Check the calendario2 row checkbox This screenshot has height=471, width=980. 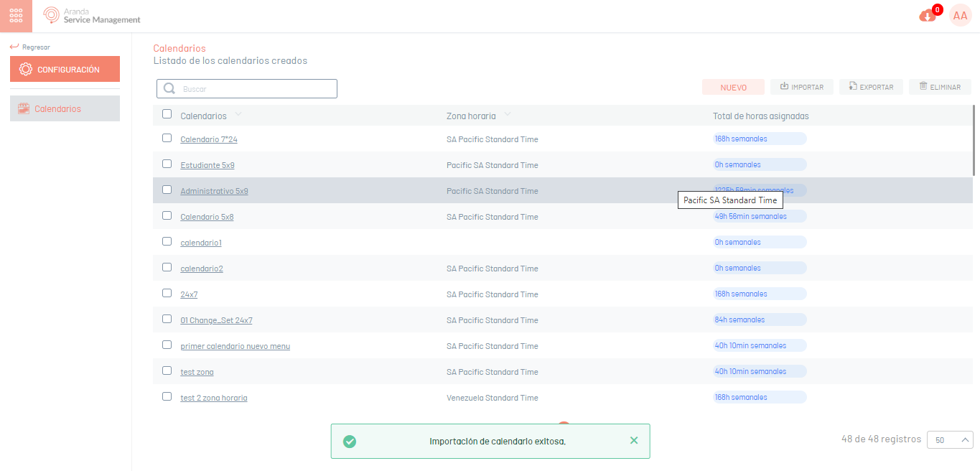[x=167, y=267]
